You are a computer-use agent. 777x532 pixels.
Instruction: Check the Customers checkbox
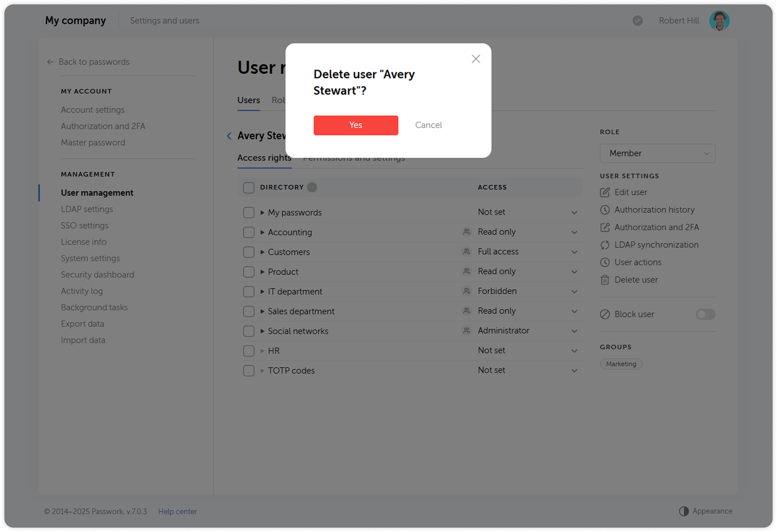click(249, 252)
